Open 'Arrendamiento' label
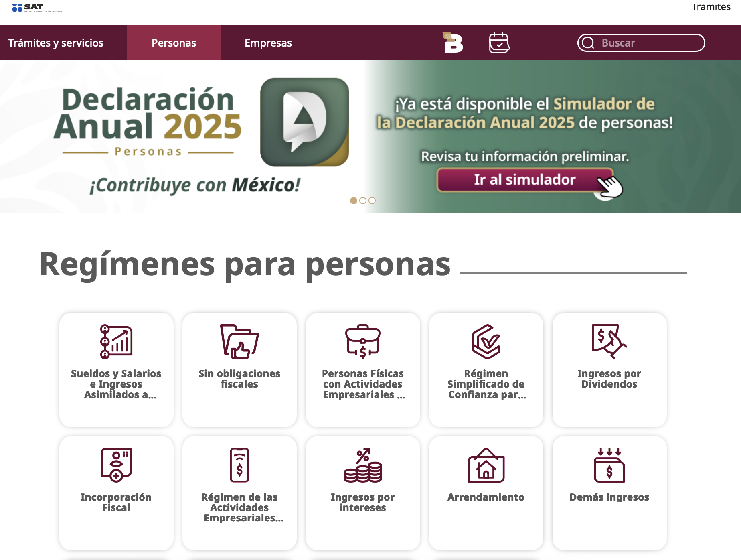This screenshot has width=741, height=560. 486,497
